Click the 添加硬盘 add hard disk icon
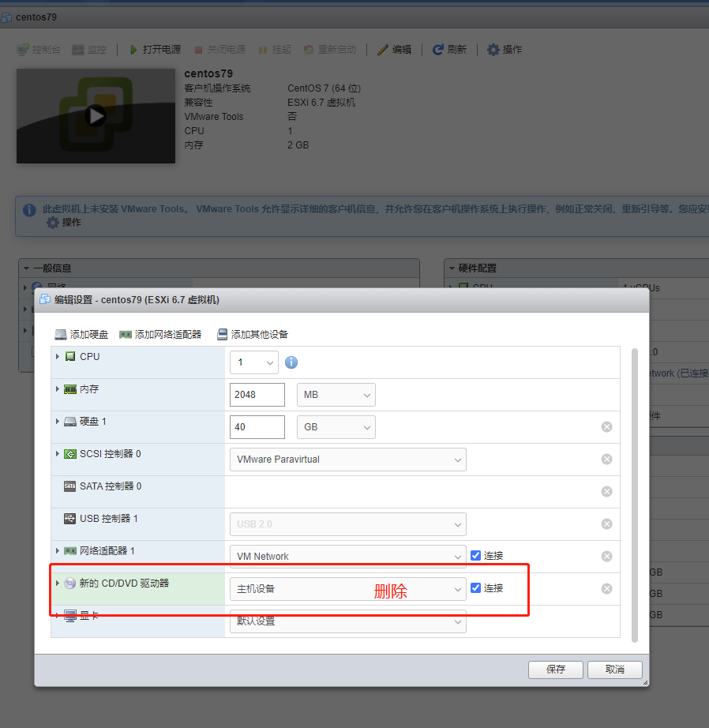This screenshot has width=709, height=728. 61,334
